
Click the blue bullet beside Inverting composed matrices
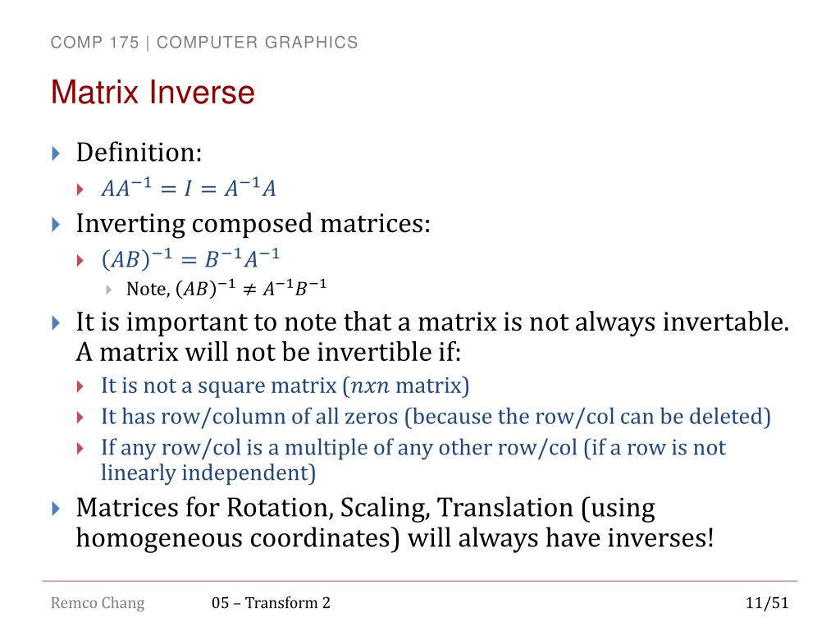coord(56,225)
